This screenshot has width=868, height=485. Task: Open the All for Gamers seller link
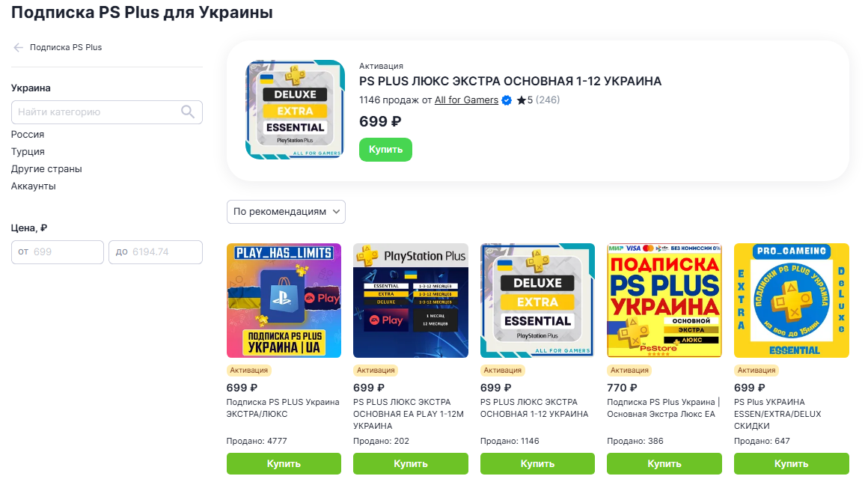click(466, 100)
